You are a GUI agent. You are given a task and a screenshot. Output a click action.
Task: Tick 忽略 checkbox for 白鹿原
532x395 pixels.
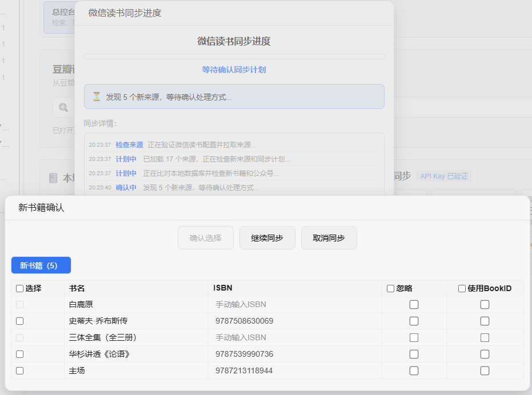coord(414,304)
